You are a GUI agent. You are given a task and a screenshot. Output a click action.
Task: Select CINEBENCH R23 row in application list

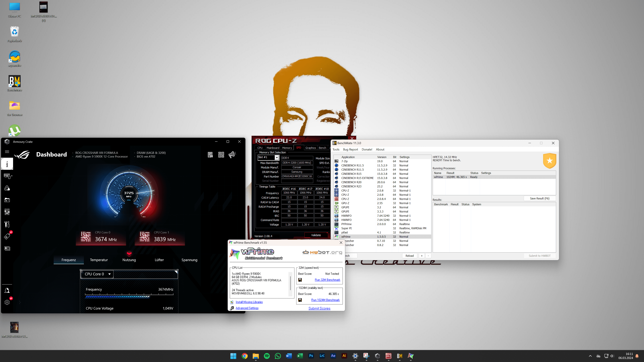(x=383, y=186)
